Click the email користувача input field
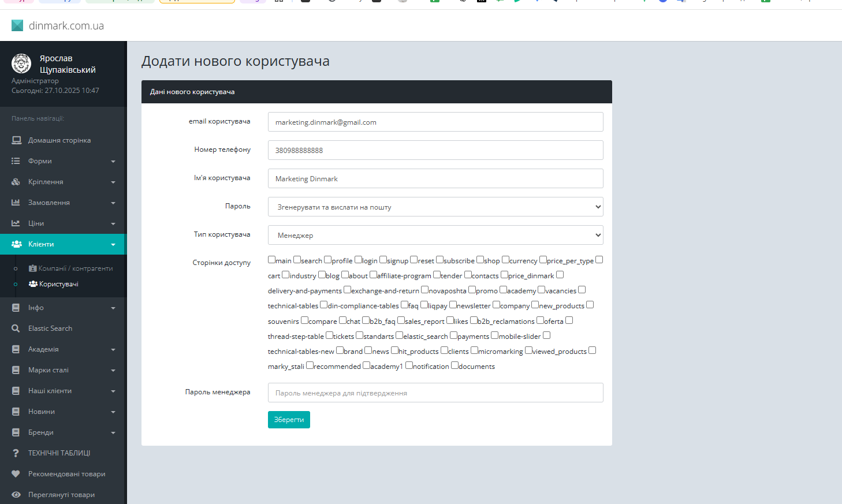 [435, 122]
